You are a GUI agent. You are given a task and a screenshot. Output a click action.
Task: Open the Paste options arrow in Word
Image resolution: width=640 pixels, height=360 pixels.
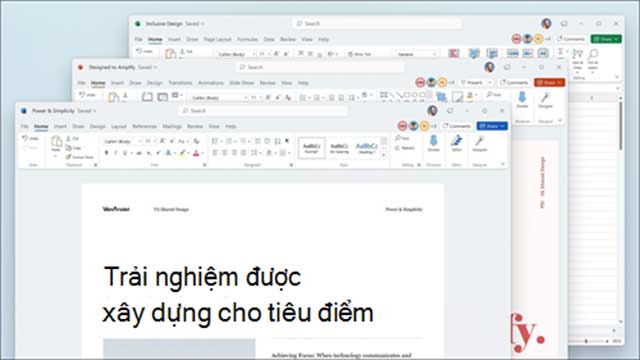coord(56,156)
